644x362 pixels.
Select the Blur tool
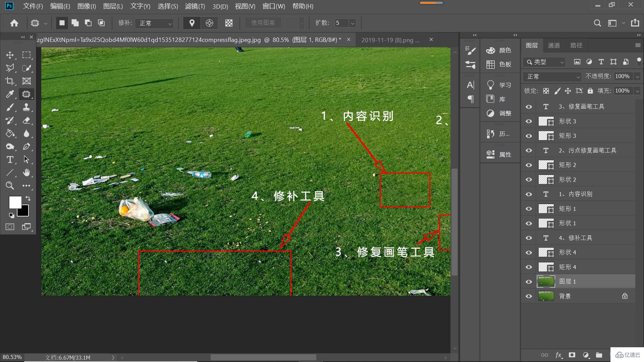point(26,133)
